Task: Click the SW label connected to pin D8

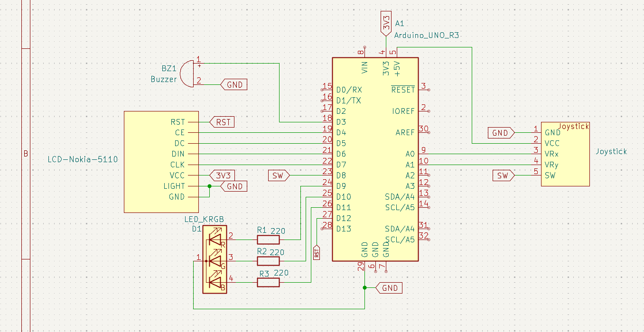Action: [x=279, y=175]
